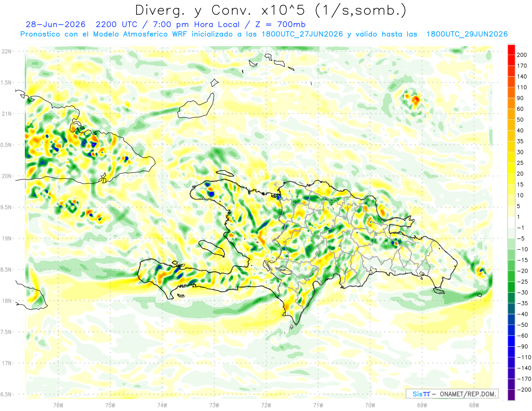Click the '20N' latitude label
The image size is (532, 411).
(x=6, y=176)
